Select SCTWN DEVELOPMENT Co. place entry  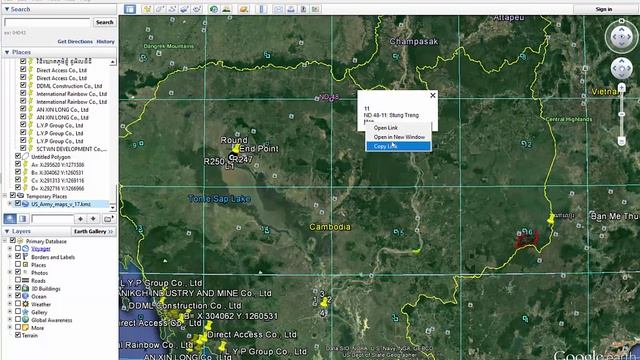(x=71, y=149)
